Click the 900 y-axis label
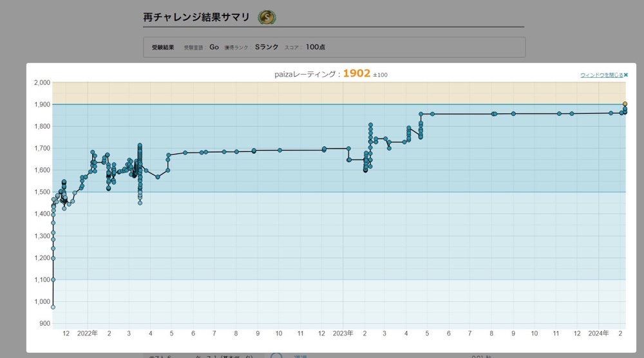The width and height of the screenshot is (644, 358). tap(45, 323)
